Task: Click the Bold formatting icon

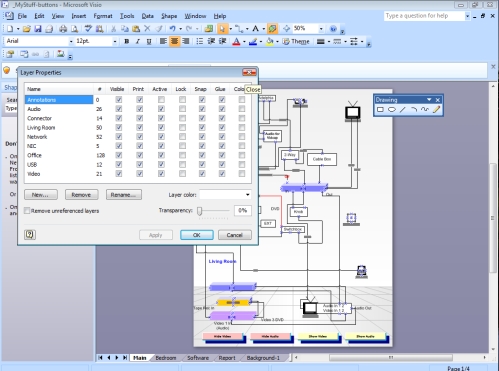Action: (127, 41)
